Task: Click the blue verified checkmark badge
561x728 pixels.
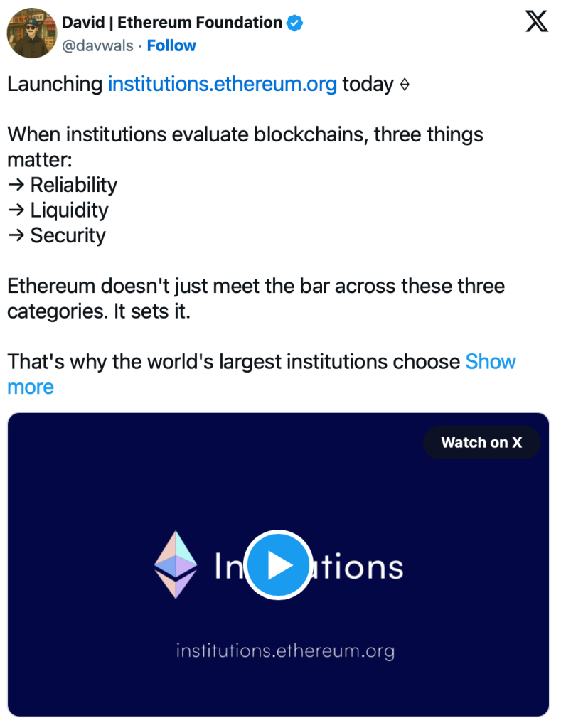Action: 294,23
